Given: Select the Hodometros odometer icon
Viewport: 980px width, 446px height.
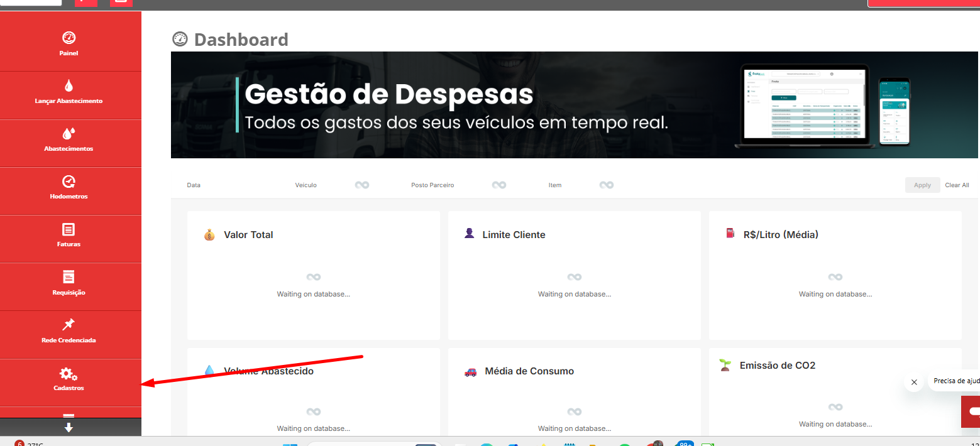Looking at the screenshot, I should pos(69,182).
